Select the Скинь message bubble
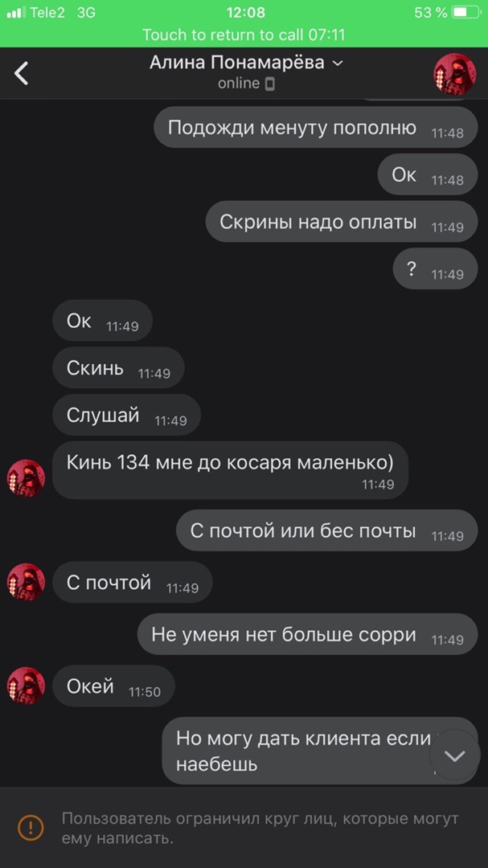This screenshot has width=488, height=868. tap(118, 367)
